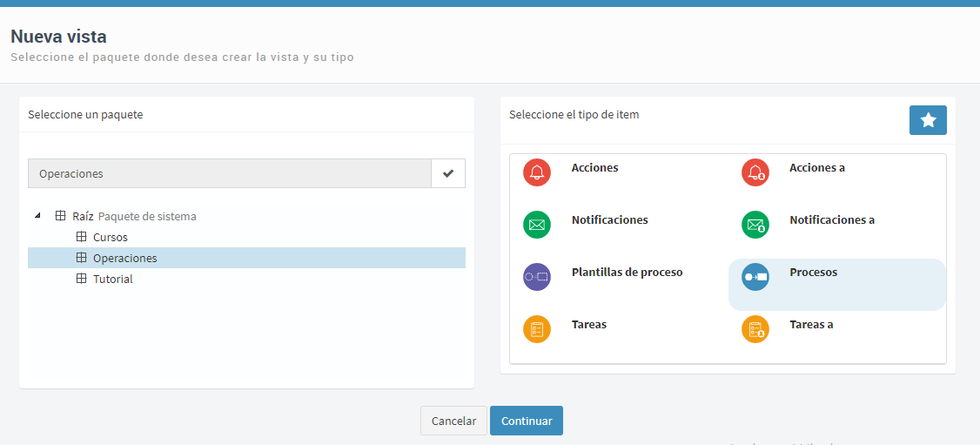Pick the Notificaciones a envelope icon
The image size is (980, 445).
[755, 225]
